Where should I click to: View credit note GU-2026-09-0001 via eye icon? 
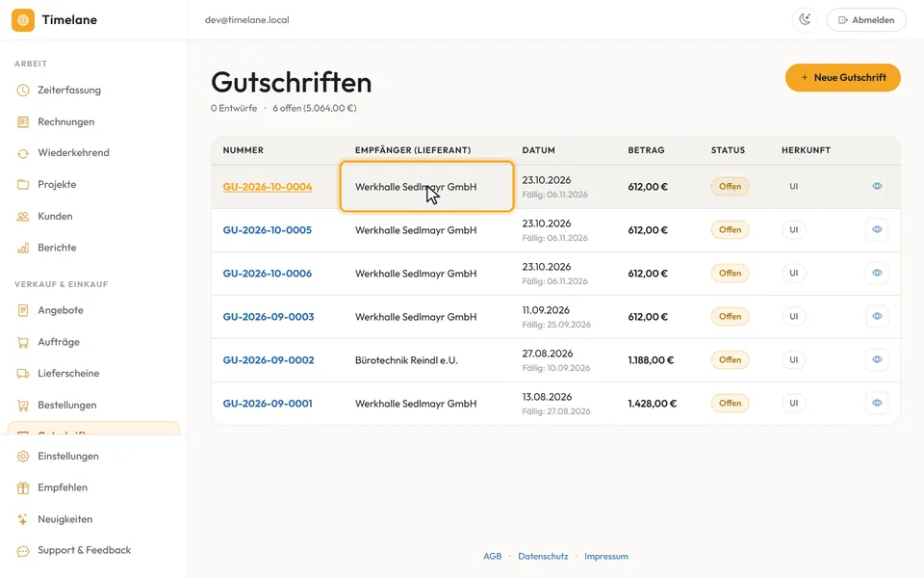click(877, 403)
